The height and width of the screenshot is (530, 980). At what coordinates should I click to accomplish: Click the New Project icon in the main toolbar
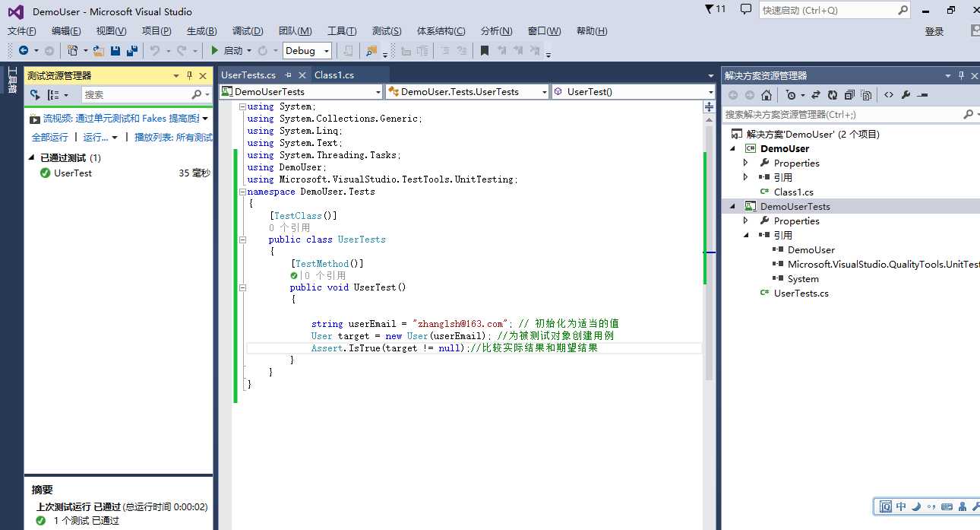click(72, 50)
